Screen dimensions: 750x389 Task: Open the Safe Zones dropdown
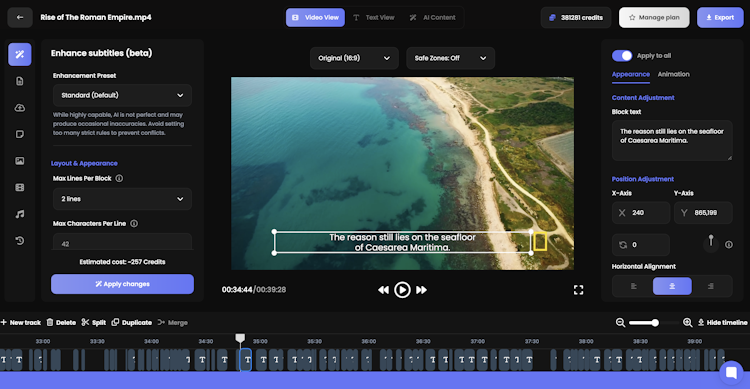point(450,58)
